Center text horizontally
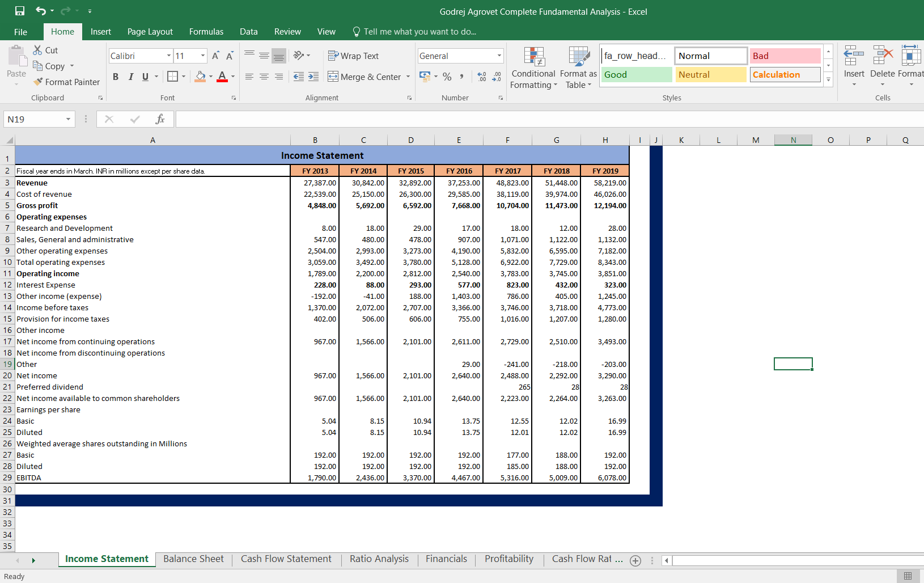This screenshot has width=924, height=583. pyautogui.click(x=264, y=77)
